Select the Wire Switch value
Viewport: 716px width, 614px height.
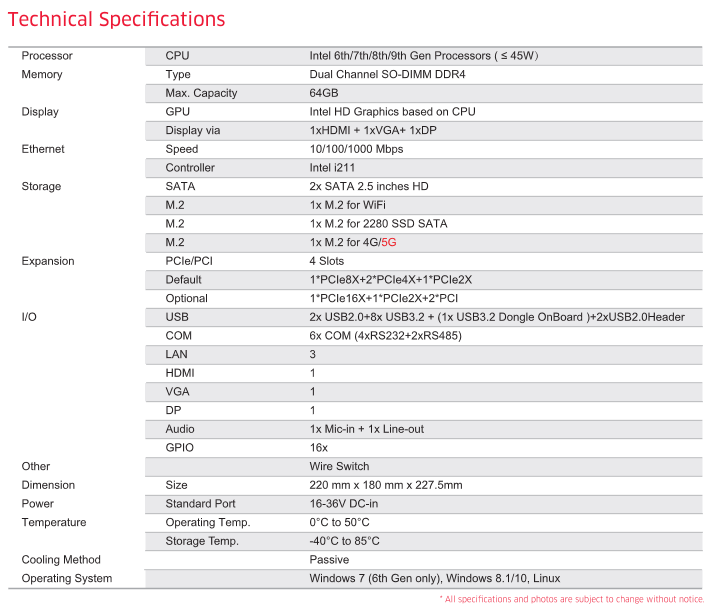(x=339, y=466)
